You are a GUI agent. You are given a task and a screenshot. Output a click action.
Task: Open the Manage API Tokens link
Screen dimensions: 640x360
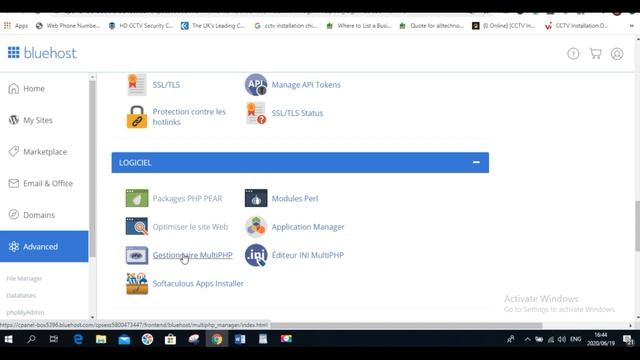(x=306, y=85)
